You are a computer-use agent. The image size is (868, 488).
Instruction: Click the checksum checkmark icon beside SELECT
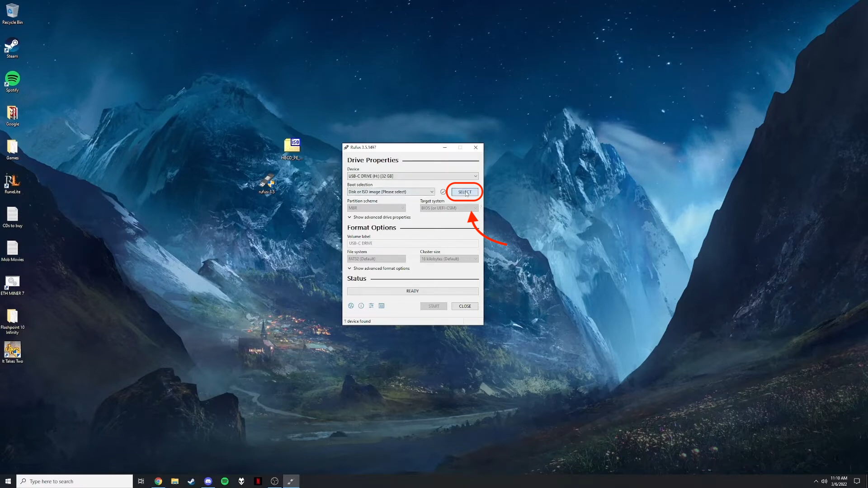[x=443, y=192]
